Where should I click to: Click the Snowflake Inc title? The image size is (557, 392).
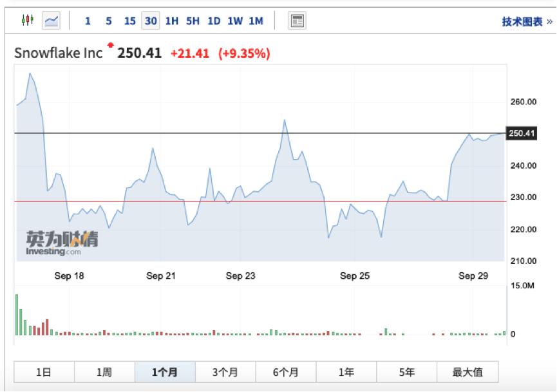click(59, 53)
